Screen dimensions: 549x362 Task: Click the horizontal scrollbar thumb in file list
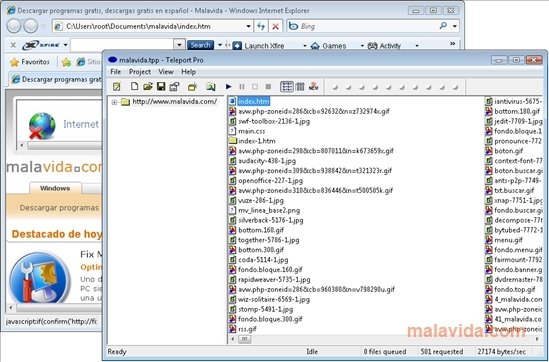click(x=244, y=339)
